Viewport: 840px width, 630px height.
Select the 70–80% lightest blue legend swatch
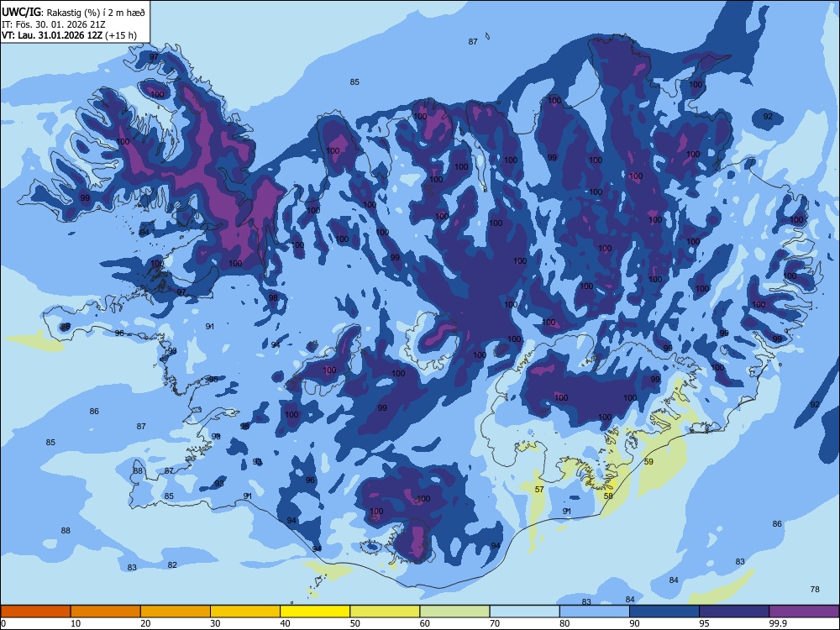click(x=524, y=612)
